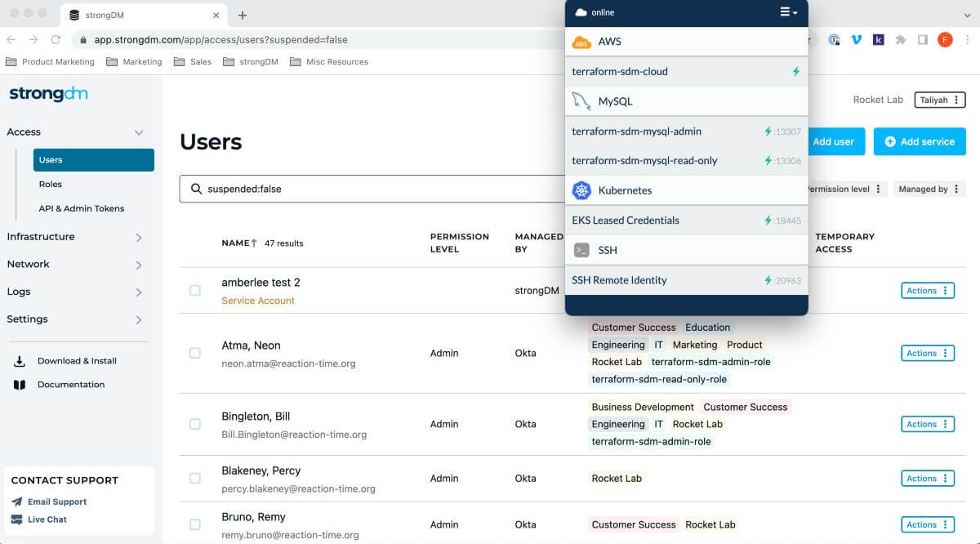The width and height of the screenshot is (980, 544).
Task: Click the Documentation book icon
Action: pyautogui.click(x=20, y=385)
